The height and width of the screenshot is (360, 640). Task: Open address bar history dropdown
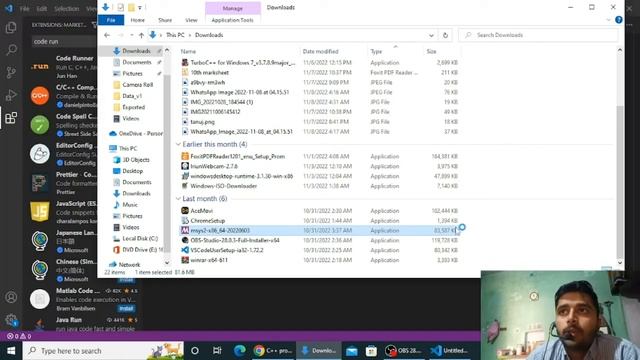click(x=431, y=35)
